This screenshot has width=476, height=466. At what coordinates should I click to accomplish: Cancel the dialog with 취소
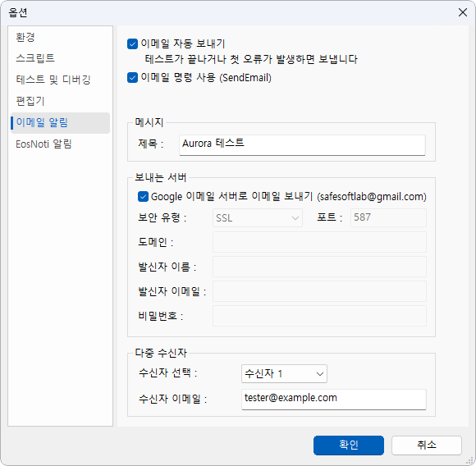point(427,445)
